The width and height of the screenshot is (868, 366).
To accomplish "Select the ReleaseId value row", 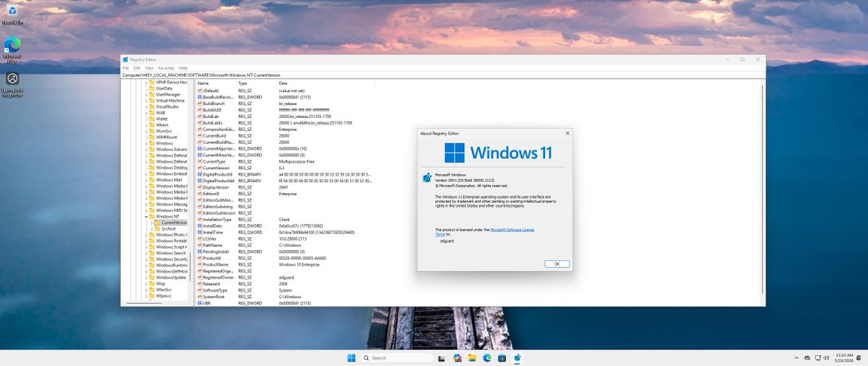I will [285, 284].
